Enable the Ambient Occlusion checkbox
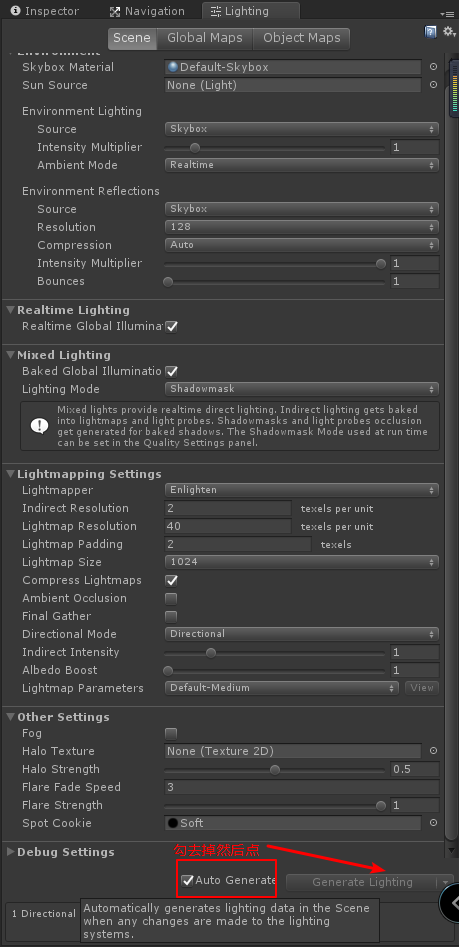 172,599
